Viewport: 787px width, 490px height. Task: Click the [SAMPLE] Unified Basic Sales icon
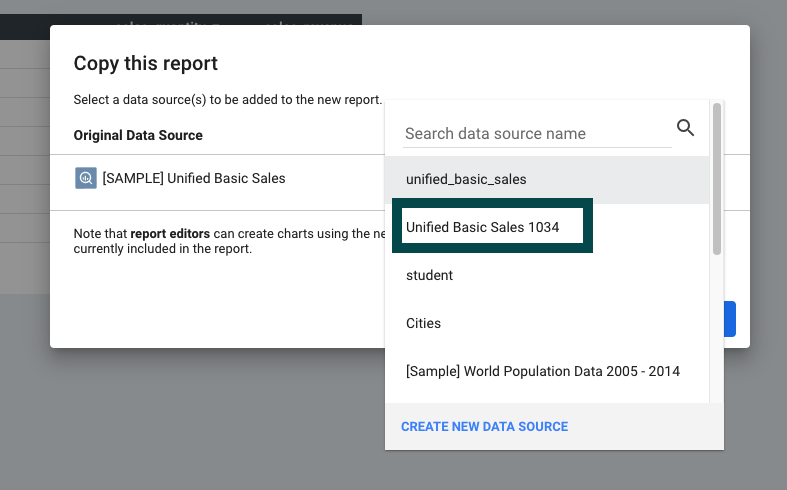(x=86, y=178)
